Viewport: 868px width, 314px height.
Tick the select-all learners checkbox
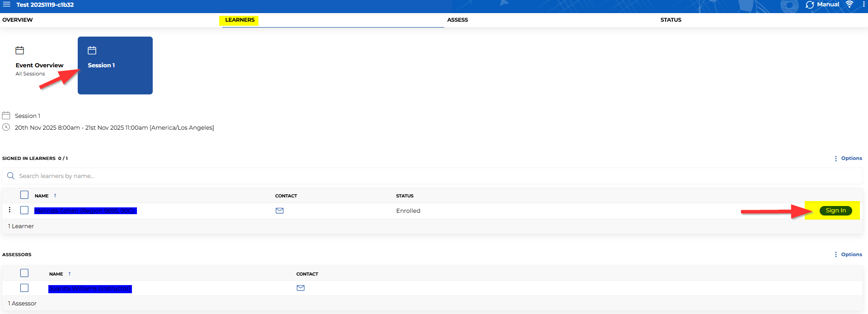coord(24,195)
